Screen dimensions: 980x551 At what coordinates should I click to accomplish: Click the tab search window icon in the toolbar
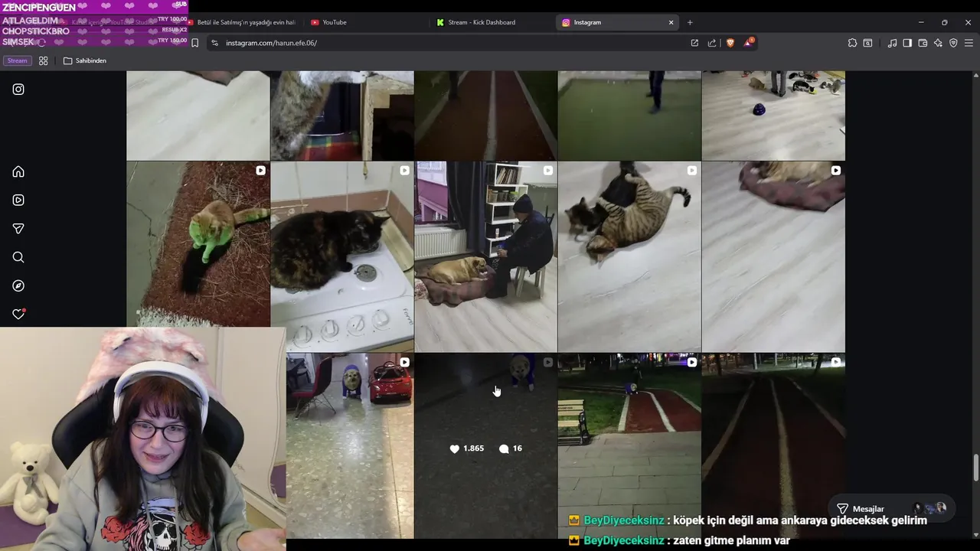[x=867, y=43]
